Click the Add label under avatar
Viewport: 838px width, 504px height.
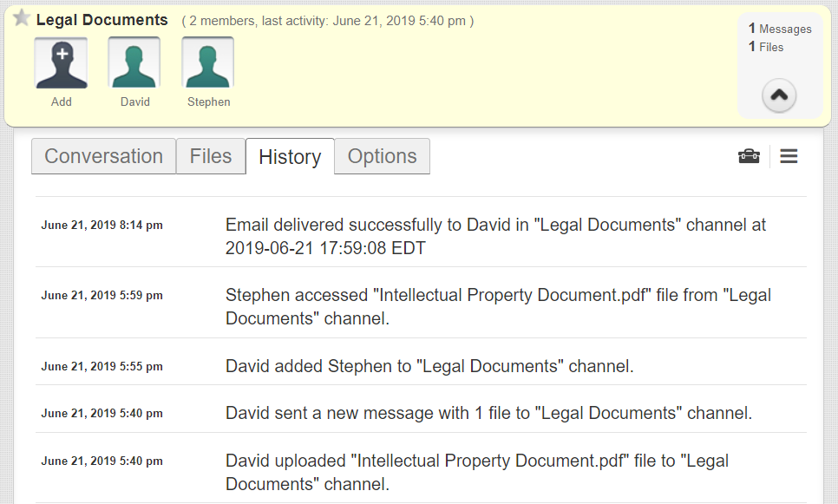pyautogui.click(x=61, y=101)
